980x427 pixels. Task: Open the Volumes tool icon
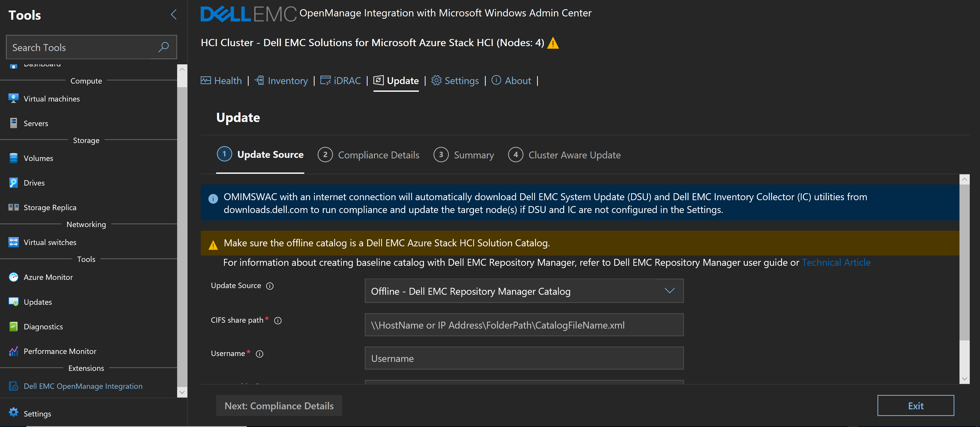click(x=14, y=158)
